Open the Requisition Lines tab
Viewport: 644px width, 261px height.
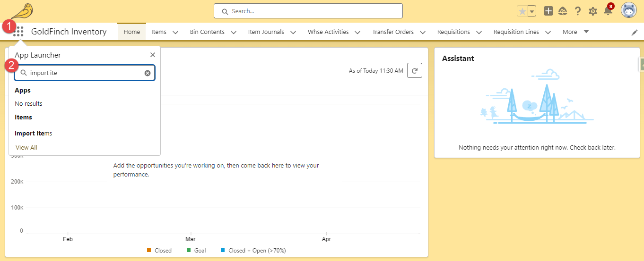[x=516, y=32]
